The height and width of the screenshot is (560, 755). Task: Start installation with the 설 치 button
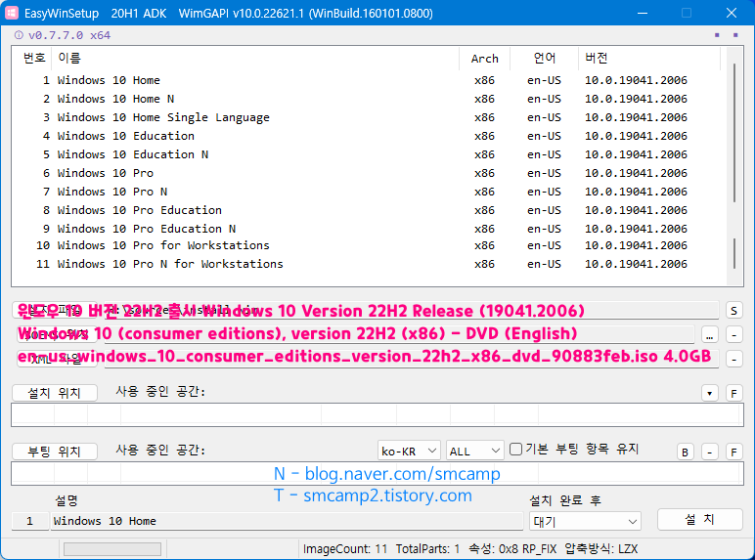[x=699, y=520]
